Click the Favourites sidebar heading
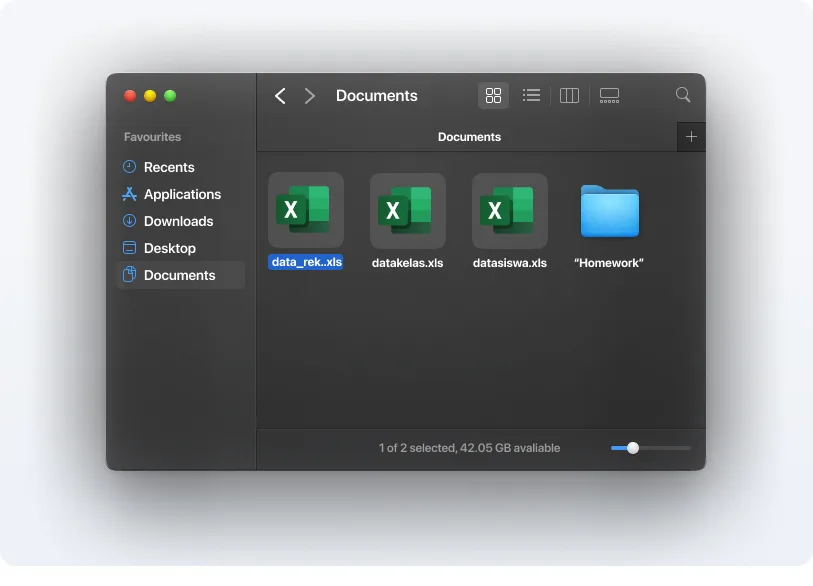The width and height of the screenshot is (813, 586). (x=152, y=137)
